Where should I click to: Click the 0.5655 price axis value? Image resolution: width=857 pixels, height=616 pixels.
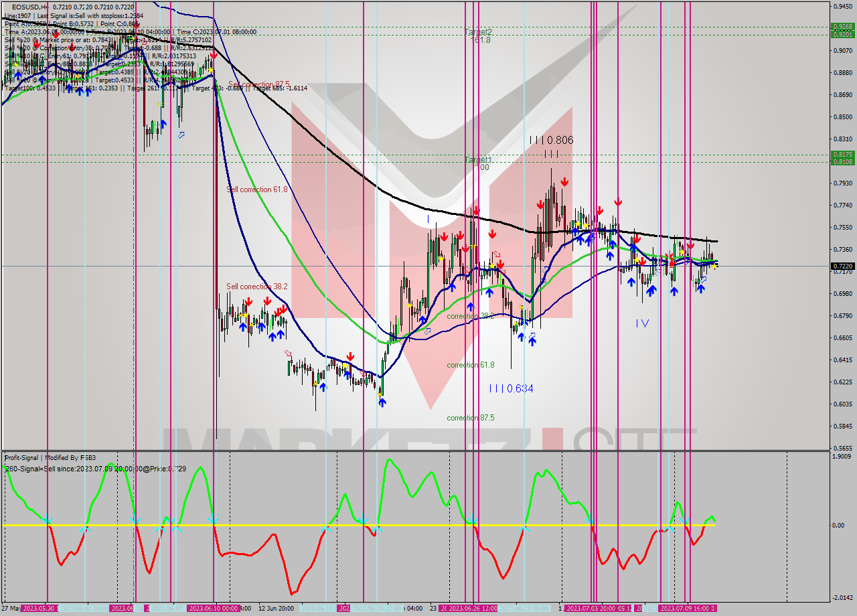(842, 448)
